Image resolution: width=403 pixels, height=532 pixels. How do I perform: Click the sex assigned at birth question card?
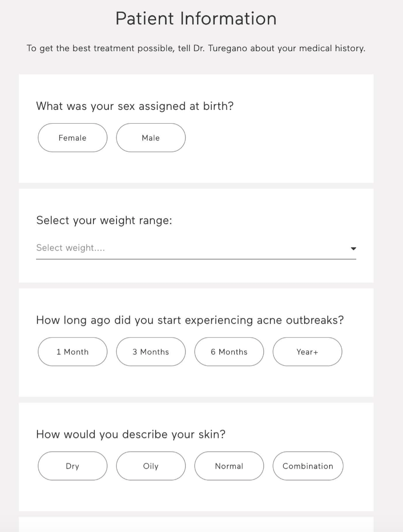click(x=196, y=129)
